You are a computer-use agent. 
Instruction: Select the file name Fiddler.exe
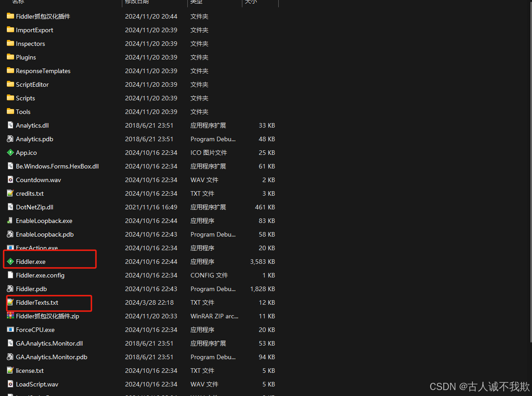tap(30, 262)
